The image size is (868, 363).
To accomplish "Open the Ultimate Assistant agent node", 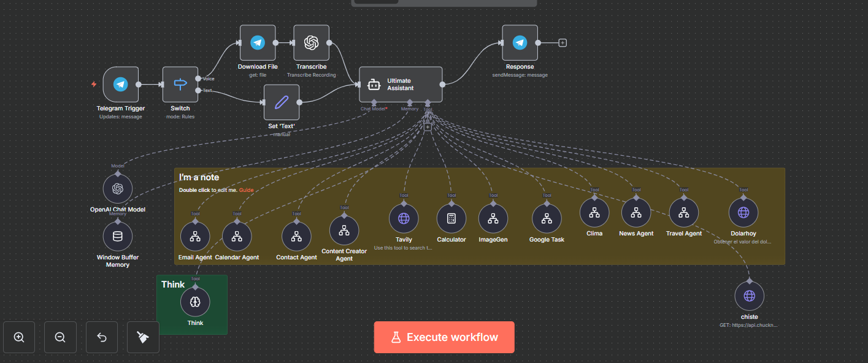I will (400, 85).
